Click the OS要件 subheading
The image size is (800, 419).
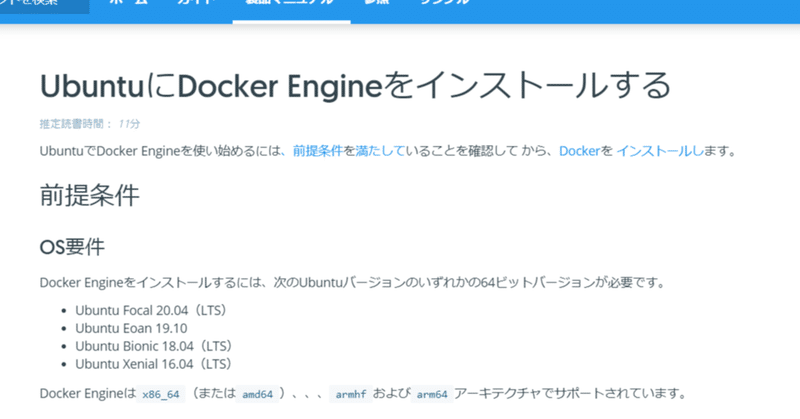[72, 248]
